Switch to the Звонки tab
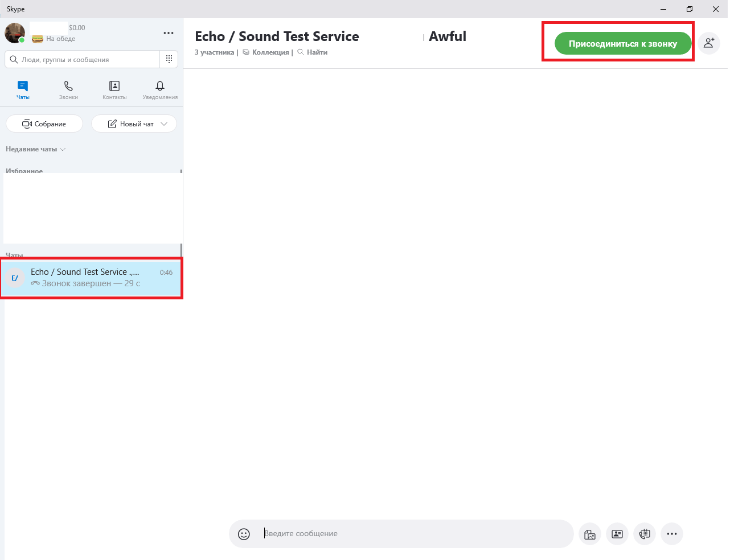The height and width of the screenshot is (560, 730). (68, 90)
